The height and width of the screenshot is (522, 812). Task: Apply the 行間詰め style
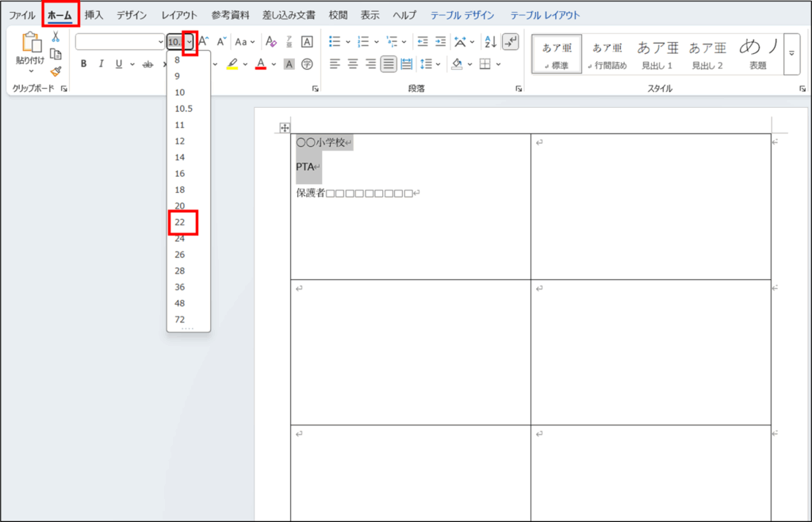(x=607, y=54)
